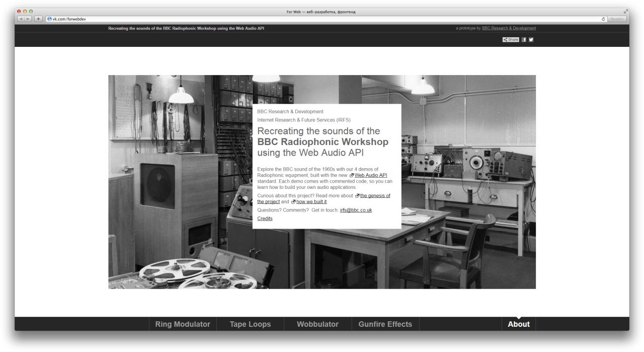This screenshot has width=644, height=352.
Task: Click the Share button in header
Action: [x=511, y=40]
